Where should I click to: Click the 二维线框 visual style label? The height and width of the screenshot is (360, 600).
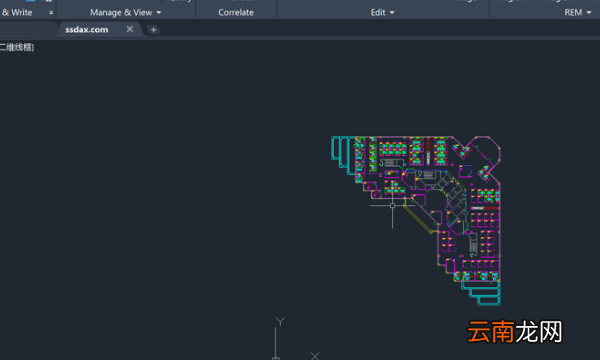16,47
